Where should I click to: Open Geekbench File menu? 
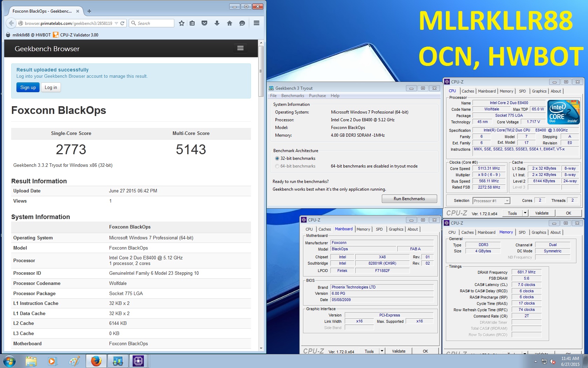click(x=273, y=96)
